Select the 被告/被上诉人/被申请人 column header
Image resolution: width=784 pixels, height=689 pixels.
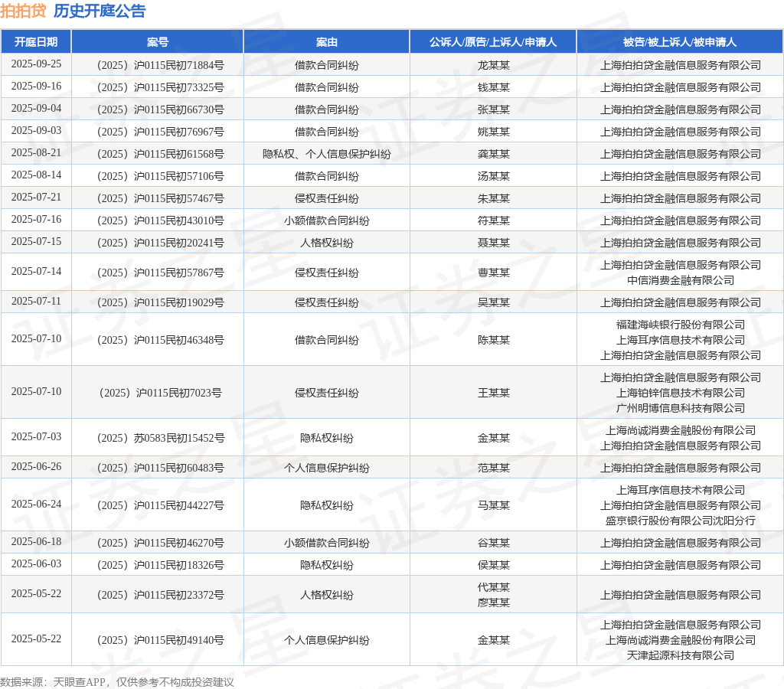click(x=680, y=42)
